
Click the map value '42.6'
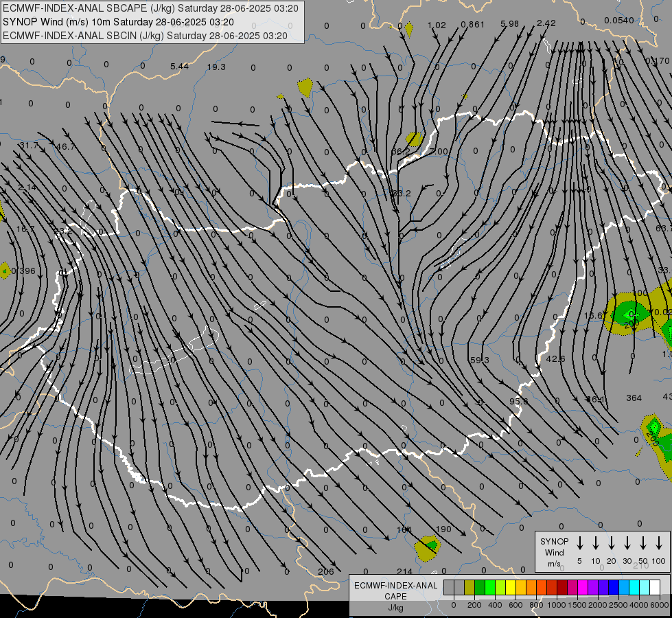click(x=556, y=359)
